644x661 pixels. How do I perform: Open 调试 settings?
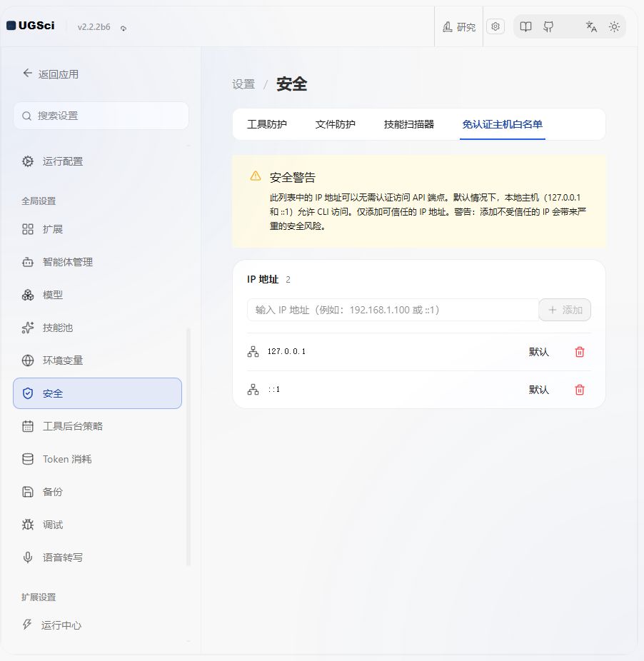[x=97, y=525]
